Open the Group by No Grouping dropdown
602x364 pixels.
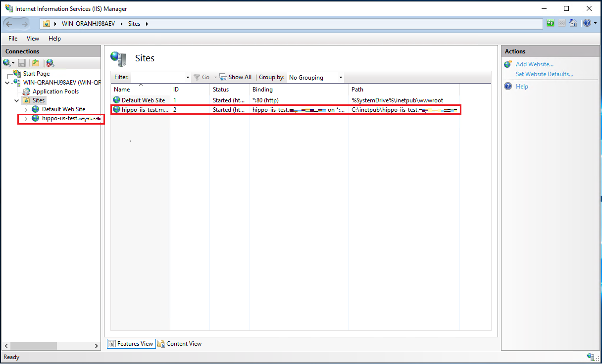tap(316, 78)
